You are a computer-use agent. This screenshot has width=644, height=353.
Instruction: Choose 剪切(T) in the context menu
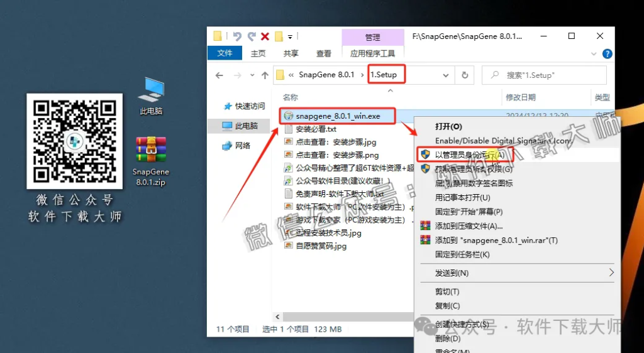(x=447, y=292)
